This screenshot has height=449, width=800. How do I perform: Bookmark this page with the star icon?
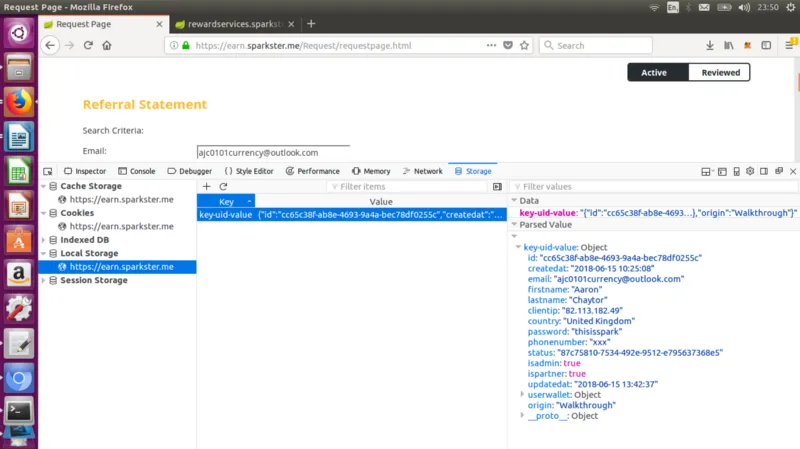tap(524, 45)
